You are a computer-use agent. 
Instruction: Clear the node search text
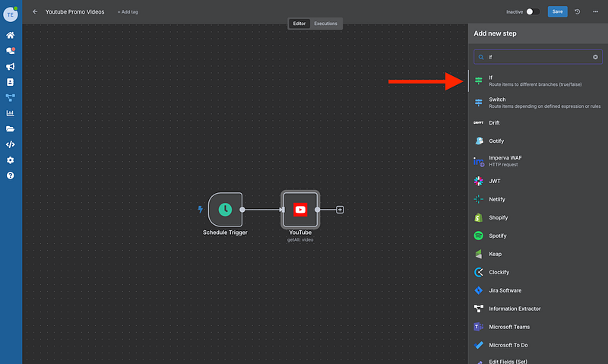tap(595, 57)
